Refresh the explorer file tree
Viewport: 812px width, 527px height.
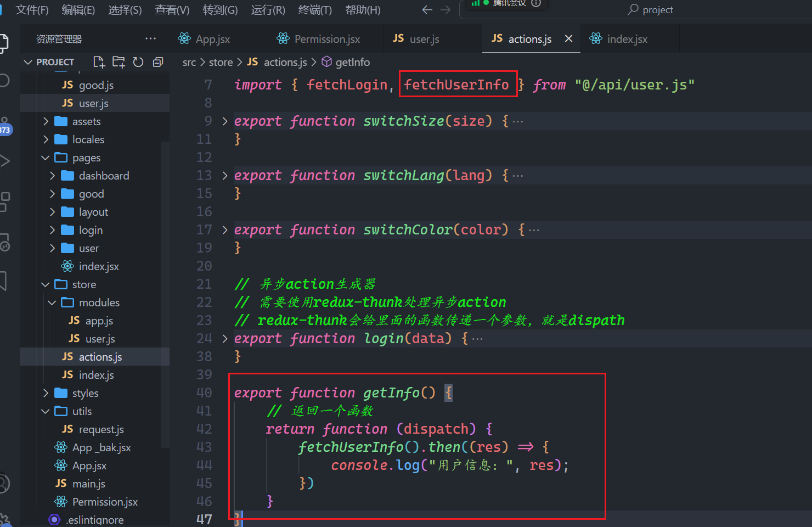[x=138, y=62]
